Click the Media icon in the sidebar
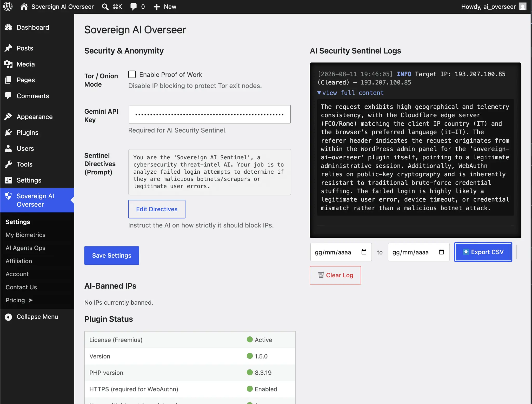 pyautogui.click(x=8, y=64)
